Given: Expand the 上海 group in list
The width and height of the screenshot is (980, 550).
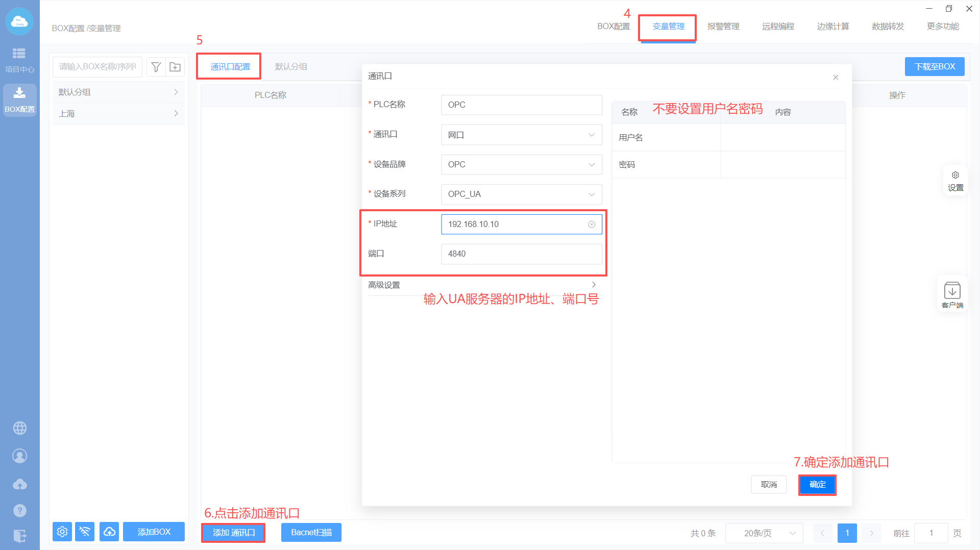Looking at the screenshot, I should tap(118, 114).
